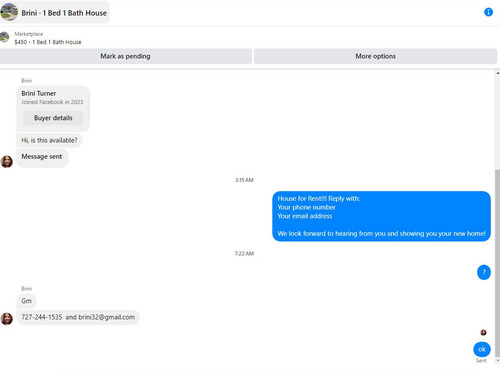Open the $450 - 1 Bed 1 Bath House listing

click(48, 42)
